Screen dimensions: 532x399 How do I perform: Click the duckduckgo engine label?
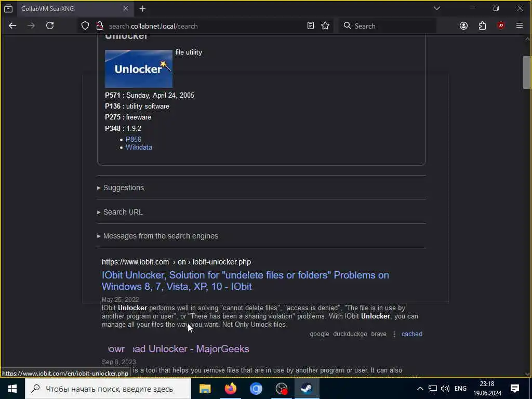350,334
